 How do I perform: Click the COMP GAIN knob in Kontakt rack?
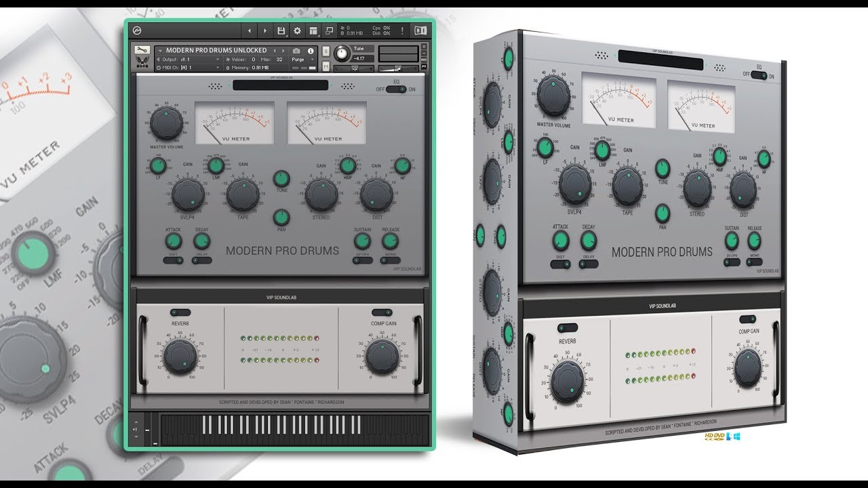pos(382,357)
